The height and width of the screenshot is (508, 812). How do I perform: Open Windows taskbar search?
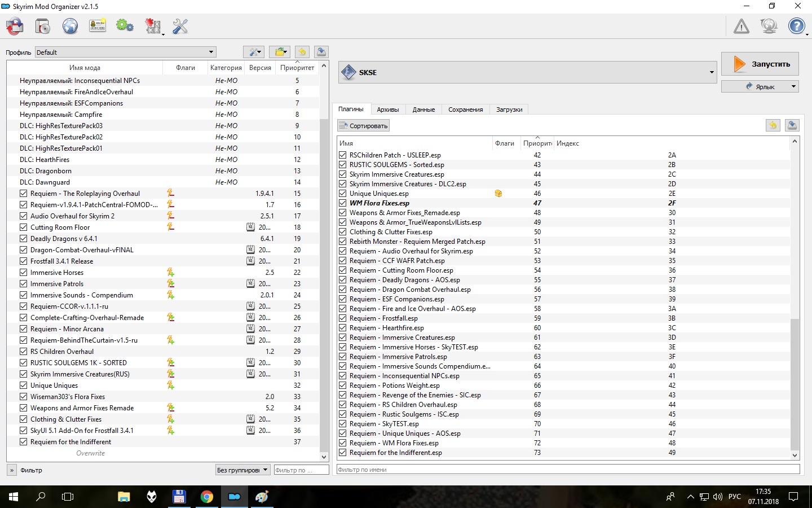[41, 497]
